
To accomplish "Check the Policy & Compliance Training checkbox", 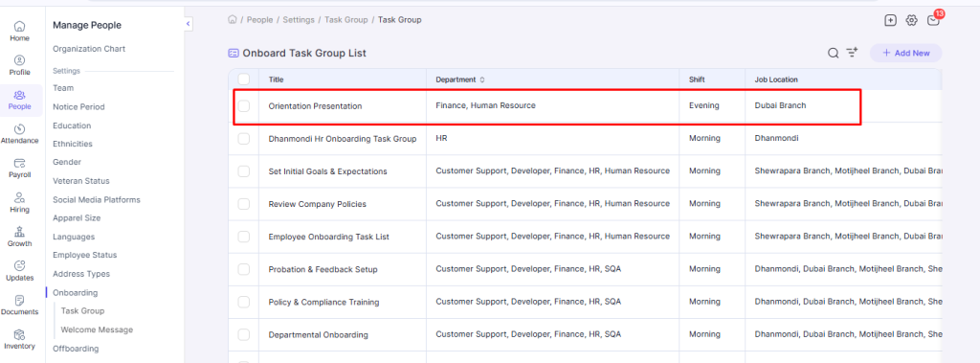I will 244,302.
